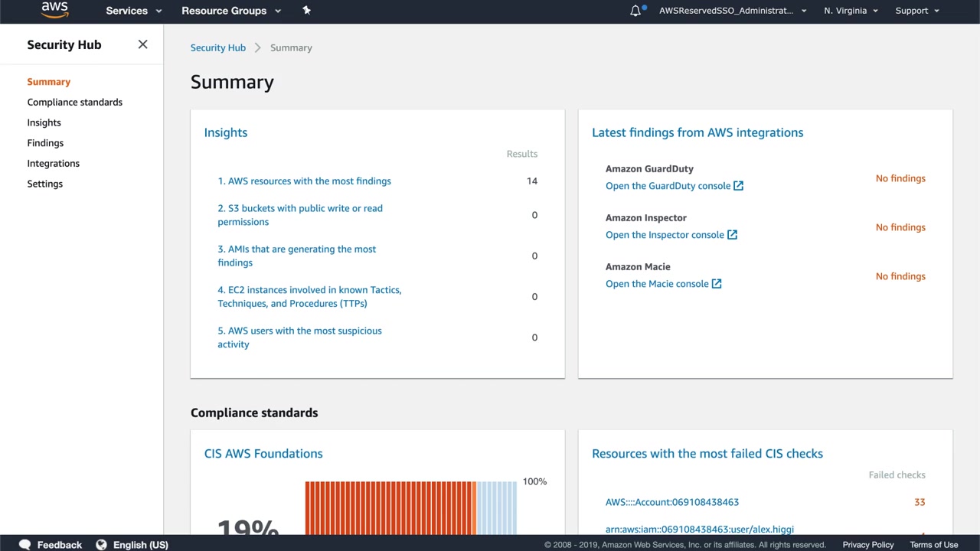This screenshot has width=980, height=551.
Task: Click external link icon beside Macie console
Action: [x=717, y=284]
